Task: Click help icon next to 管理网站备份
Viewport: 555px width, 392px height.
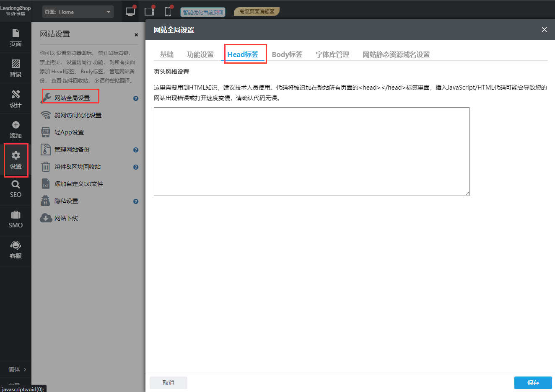Action: (x=136, y=150)
